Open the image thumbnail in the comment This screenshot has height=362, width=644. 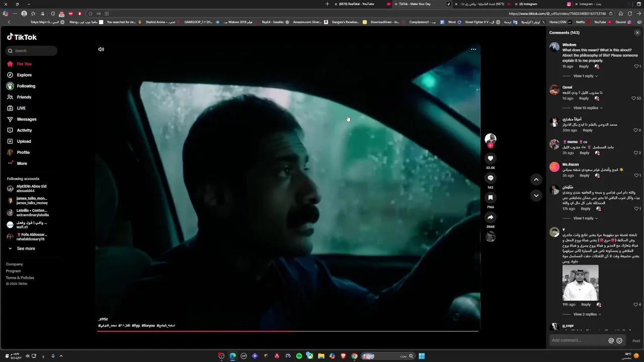581,283
